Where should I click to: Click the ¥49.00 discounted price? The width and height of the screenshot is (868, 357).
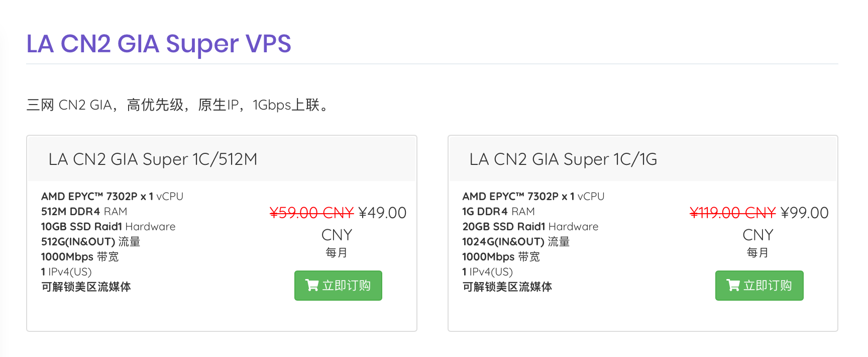point(382,213)
